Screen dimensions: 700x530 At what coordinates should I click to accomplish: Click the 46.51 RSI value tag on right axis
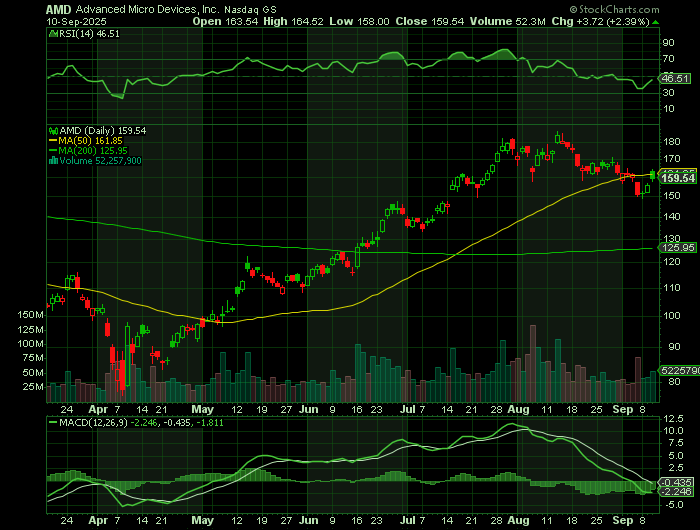pos(675,79)
